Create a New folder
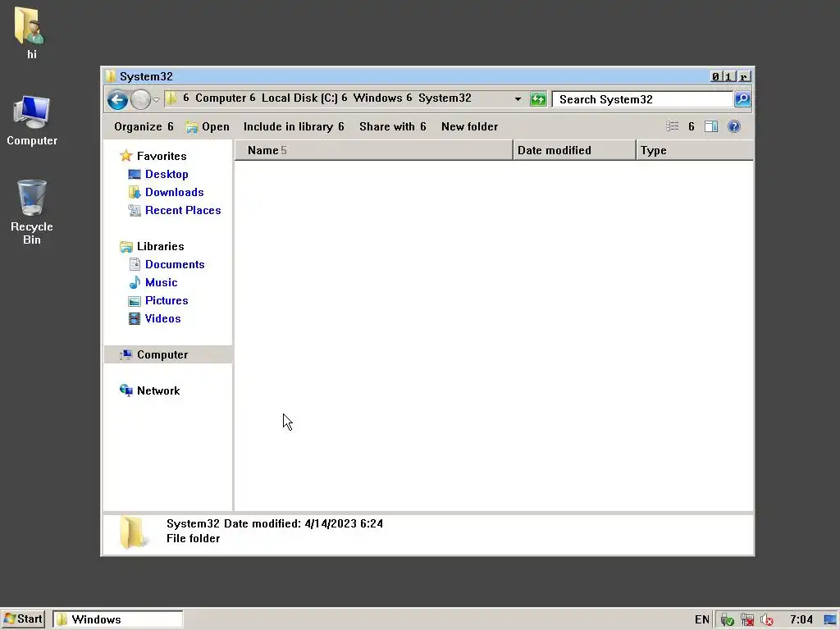 [x=469, y=127]
